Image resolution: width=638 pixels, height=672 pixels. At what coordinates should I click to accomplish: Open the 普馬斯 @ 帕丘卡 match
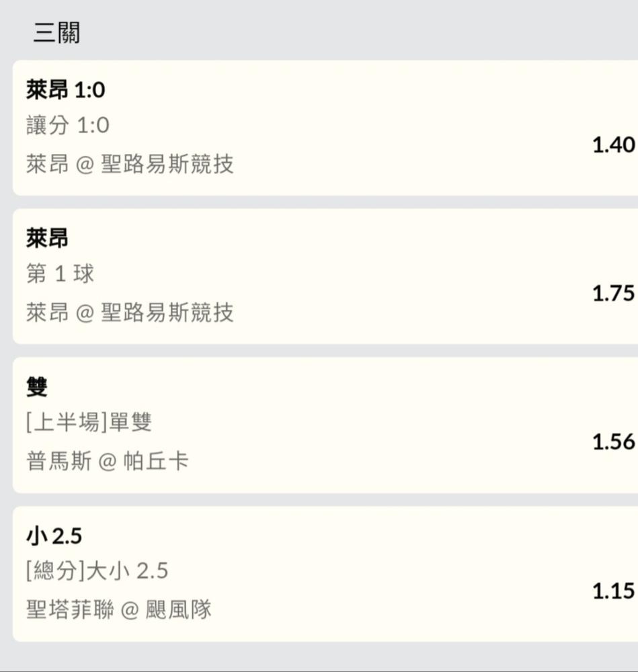107,462
